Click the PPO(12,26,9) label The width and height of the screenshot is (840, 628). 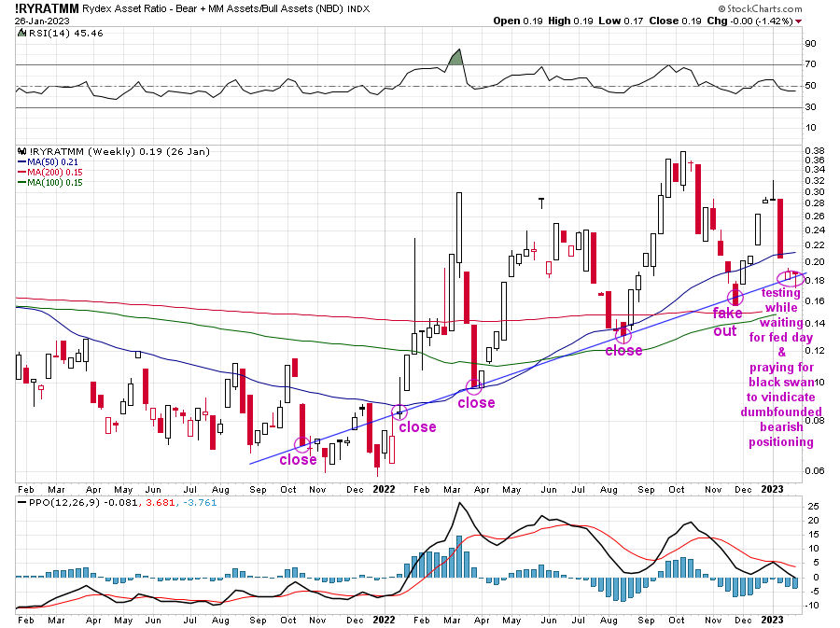click(x=64, y=502)
